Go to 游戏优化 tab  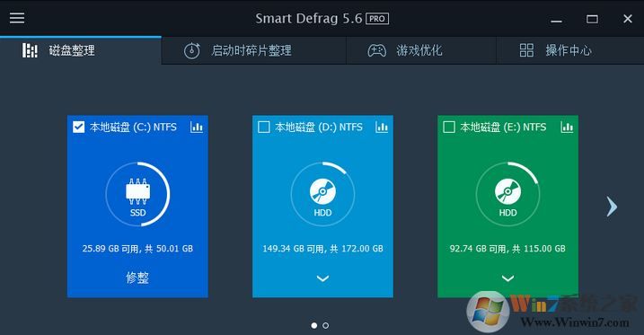(421, 50)
